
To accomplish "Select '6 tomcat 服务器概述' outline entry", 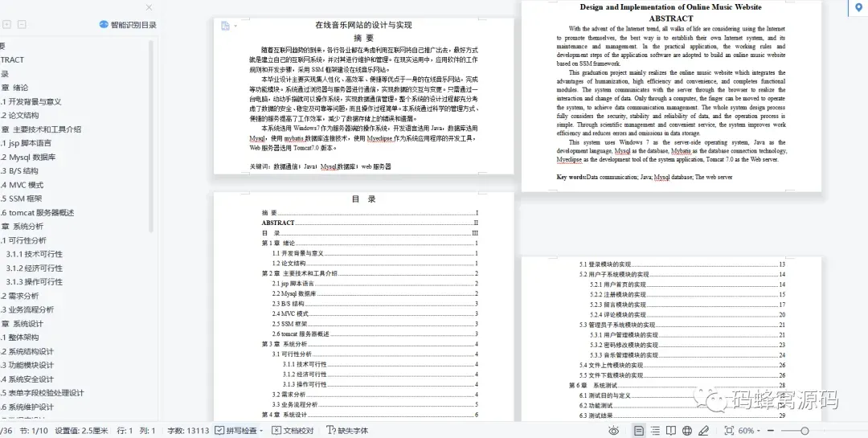I will (x=37, y=212).
